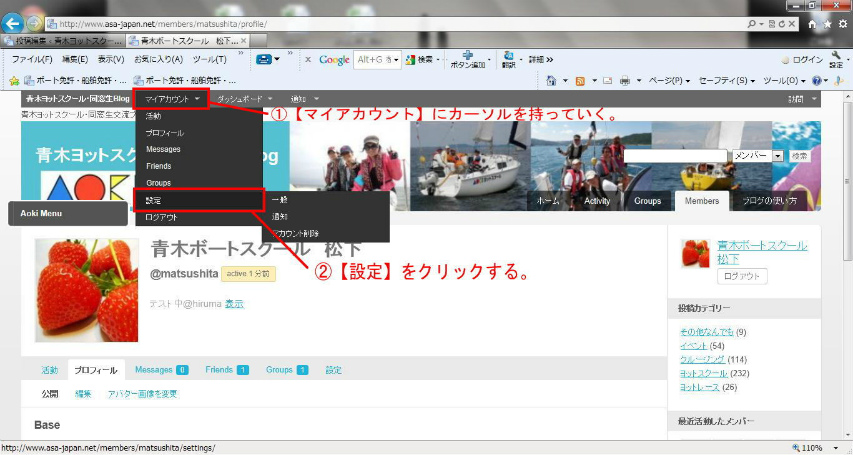Click the blue Help question mark icon

pyautogui.click(x=816, y=81)
